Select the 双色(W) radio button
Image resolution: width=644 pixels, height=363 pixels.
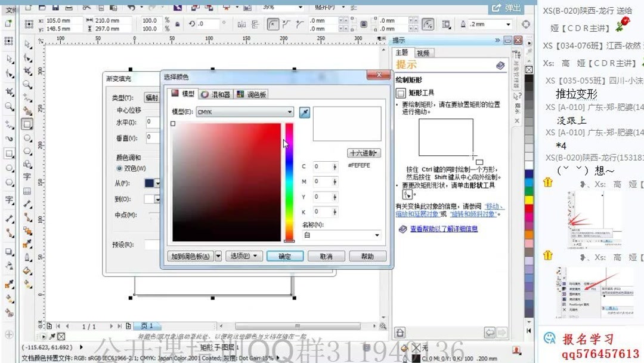tap(119, 168)
